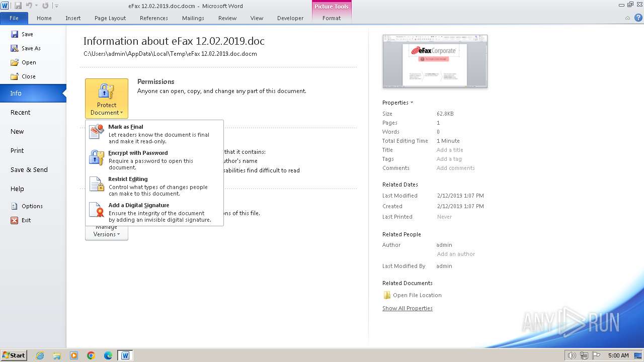Viewport: 644px width, 362px height.
Task: Open the Picture Tools Format tab
Action: pos(332,18)
